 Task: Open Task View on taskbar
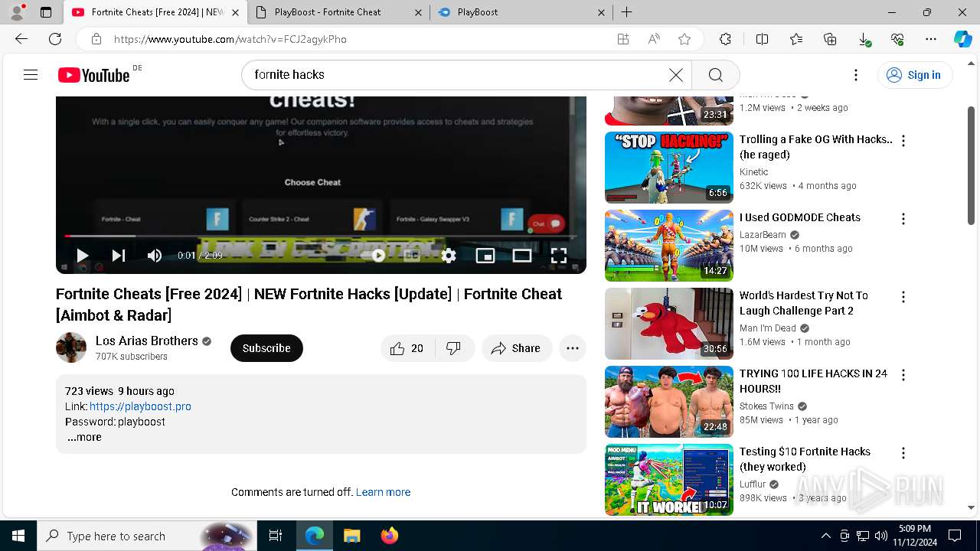coord(276,536)
